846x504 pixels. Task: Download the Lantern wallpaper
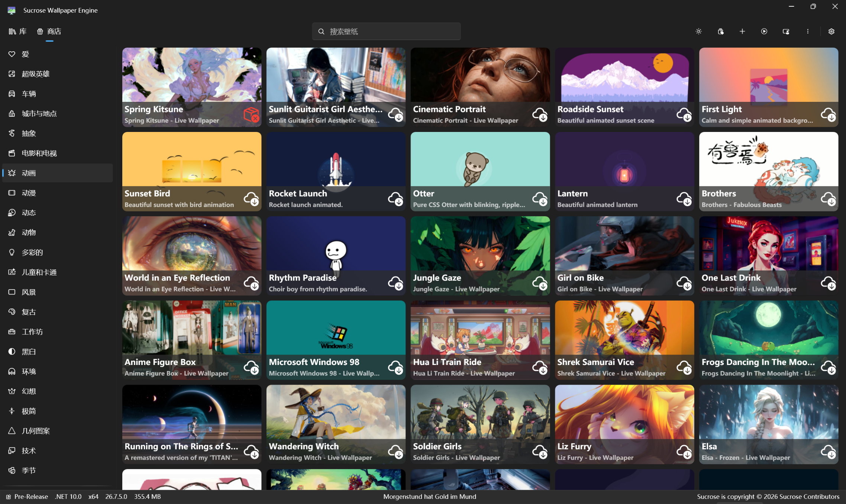[x=684, y=199]
